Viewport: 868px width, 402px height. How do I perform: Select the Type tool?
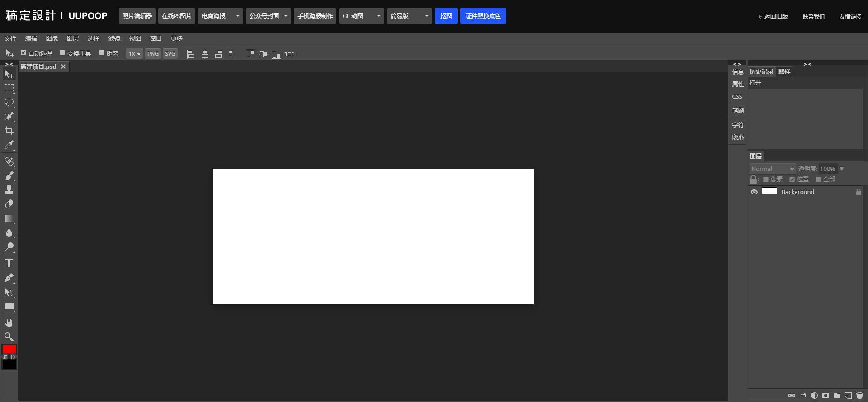(9, 264)
